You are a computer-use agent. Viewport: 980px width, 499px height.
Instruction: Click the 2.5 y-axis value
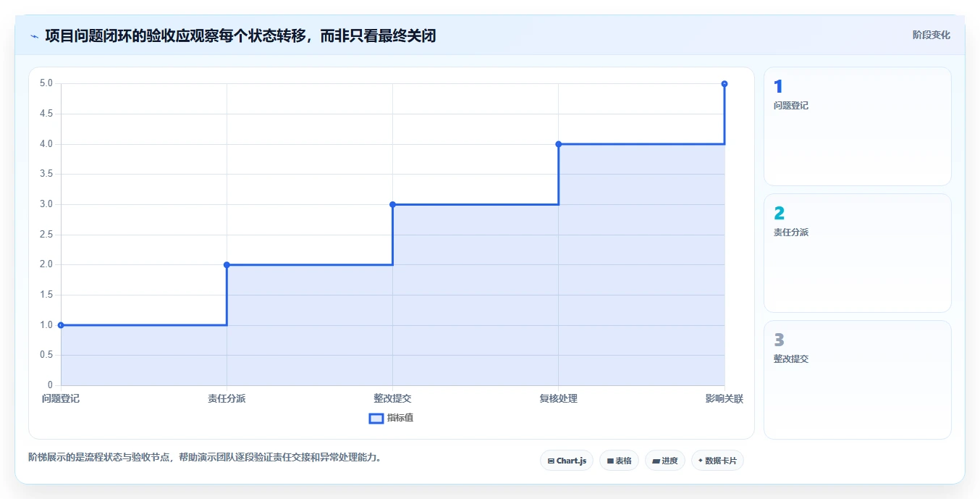tap(46, 235)
